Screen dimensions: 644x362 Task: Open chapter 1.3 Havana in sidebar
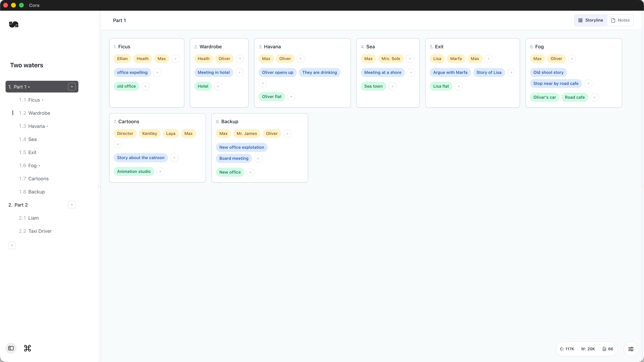pos(36,126)
